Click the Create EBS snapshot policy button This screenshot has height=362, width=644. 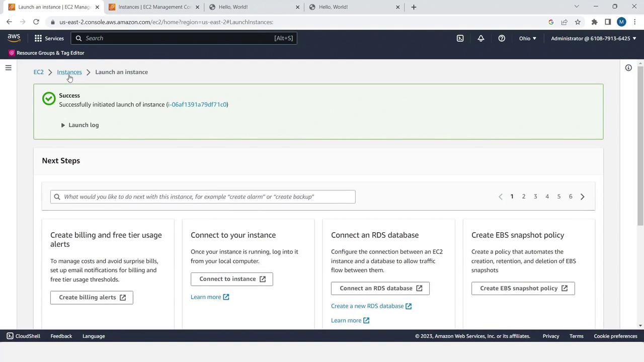pyautogui.click(x=523, y=288)
